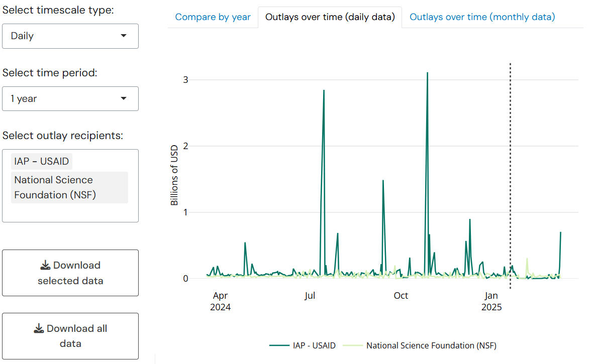
Task: Toggle National Science Foundation legend label
Action: point(431,345)
